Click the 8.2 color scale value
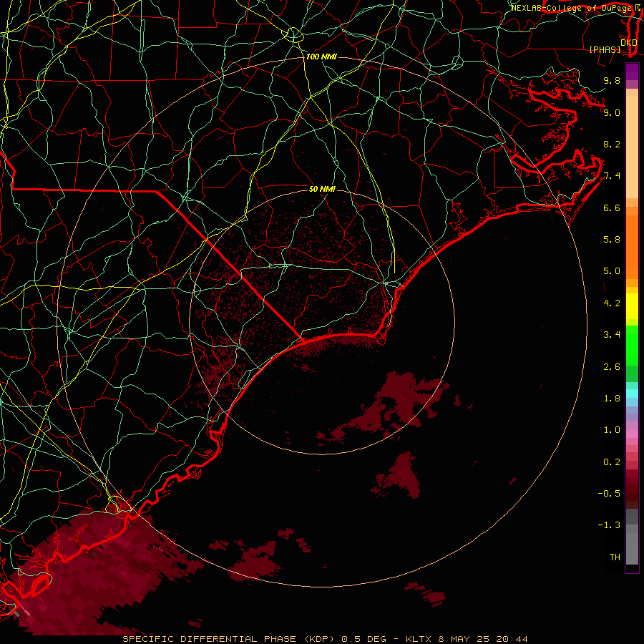The width and height of the screenshot is (644, 644). tap(612, 145)
